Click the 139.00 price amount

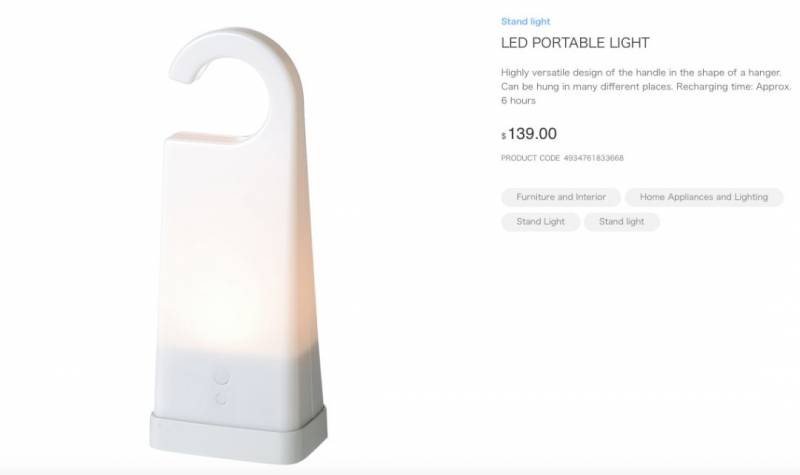point(532,134)
